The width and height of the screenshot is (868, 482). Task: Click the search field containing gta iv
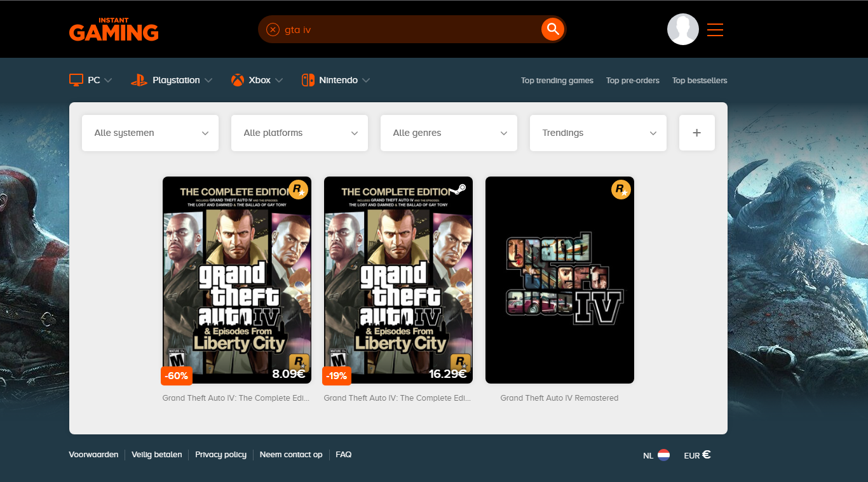pyautogui.click(x=410, y=29)
